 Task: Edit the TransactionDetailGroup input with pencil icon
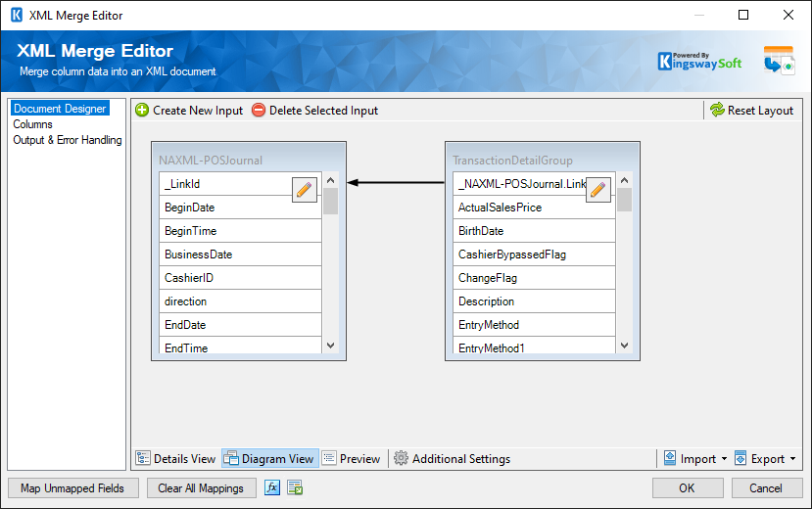(x=598, y=190)
